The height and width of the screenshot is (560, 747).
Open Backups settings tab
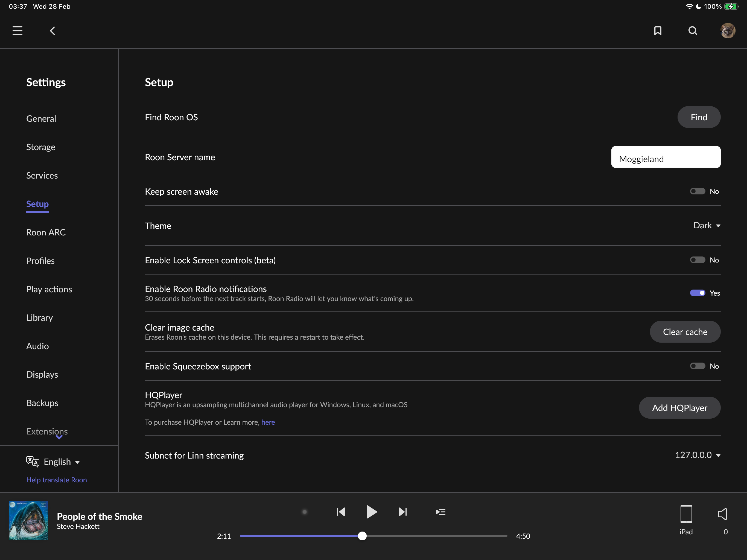(x=42, y=403)
